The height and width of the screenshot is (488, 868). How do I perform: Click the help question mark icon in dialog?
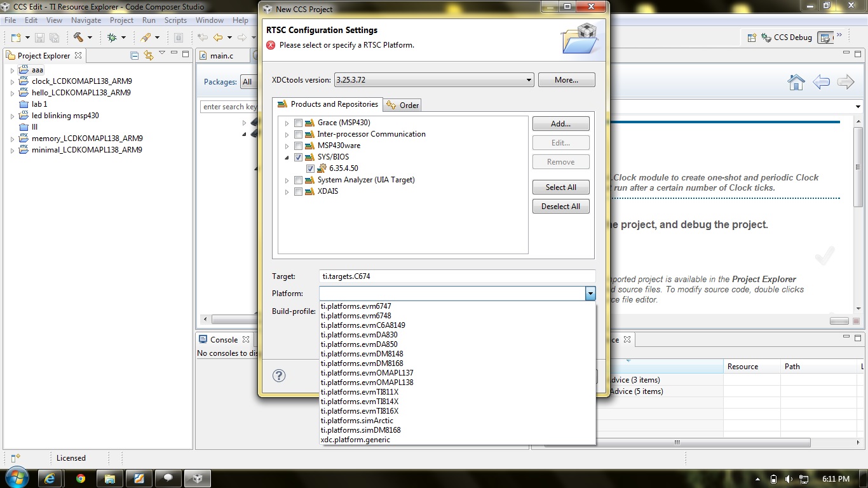click(x=278, y=376)
